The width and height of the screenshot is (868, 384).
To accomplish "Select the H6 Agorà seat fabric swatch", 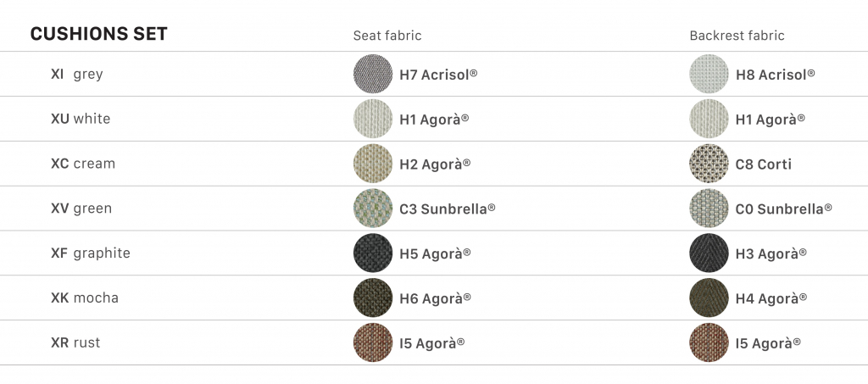I will (x=373, y=298).
